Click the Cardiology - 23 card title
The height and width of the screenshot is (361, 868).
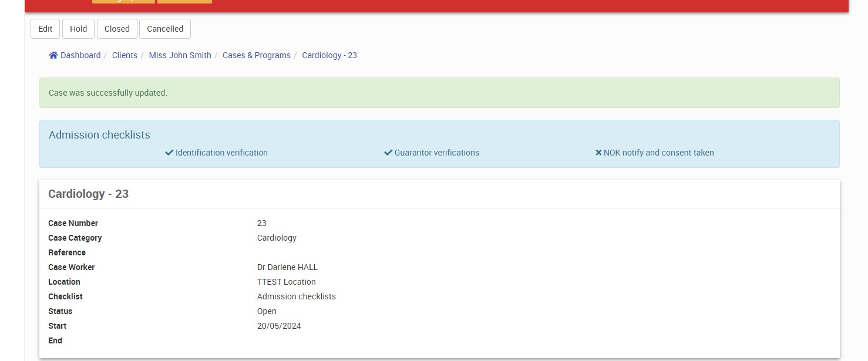88,194
